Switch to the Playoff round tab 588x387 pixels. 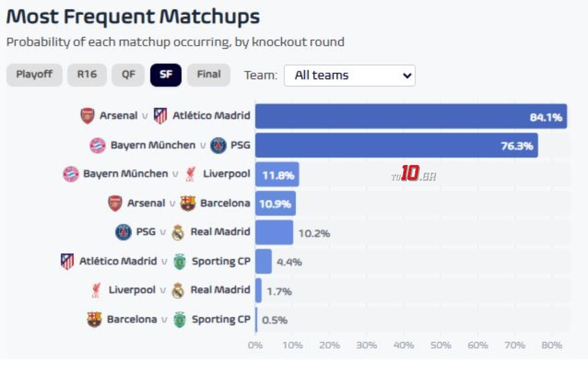tap(34, 75)
